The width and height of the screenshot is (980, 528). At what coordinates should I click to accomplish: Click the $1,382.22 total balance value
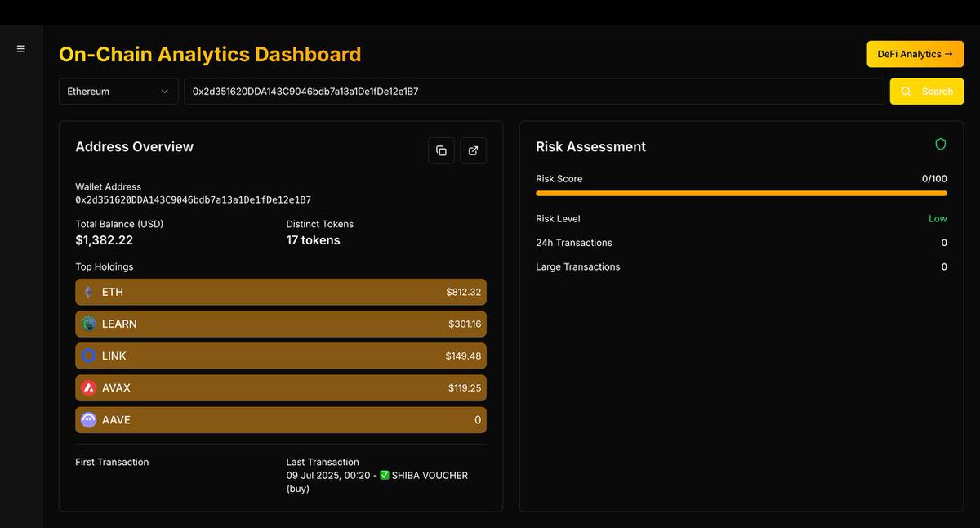coord(104,240)
